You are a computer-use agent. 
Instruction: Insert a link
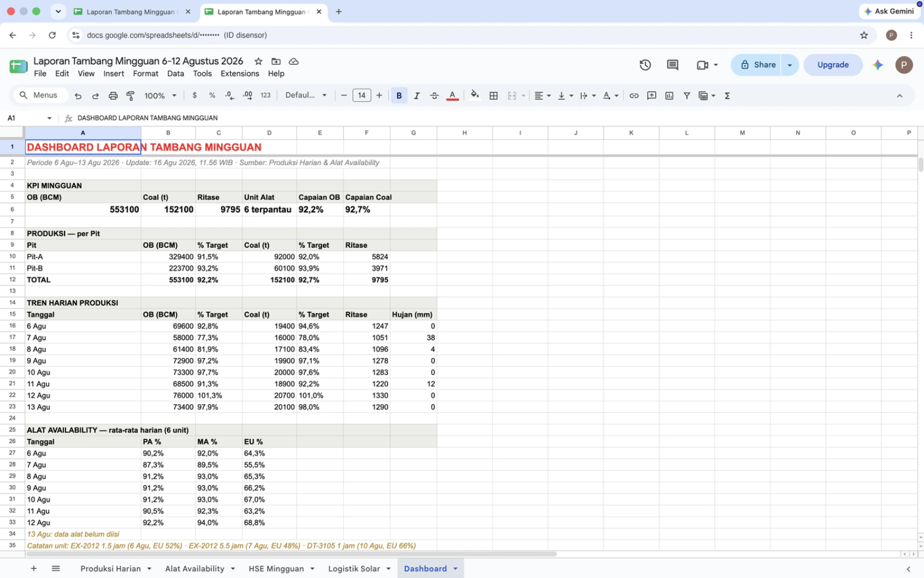point(634,96)
